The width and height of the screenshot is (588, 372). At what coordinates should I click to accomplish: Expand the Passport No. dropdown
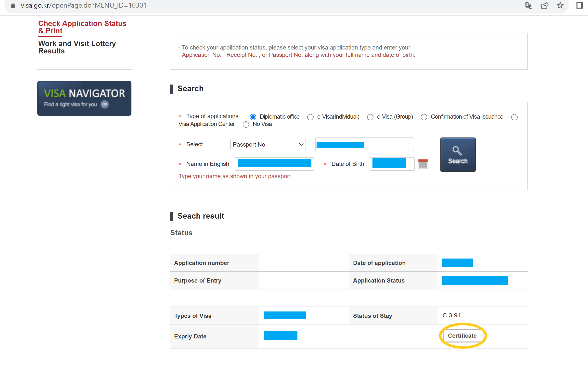click(x=268, y=145)
